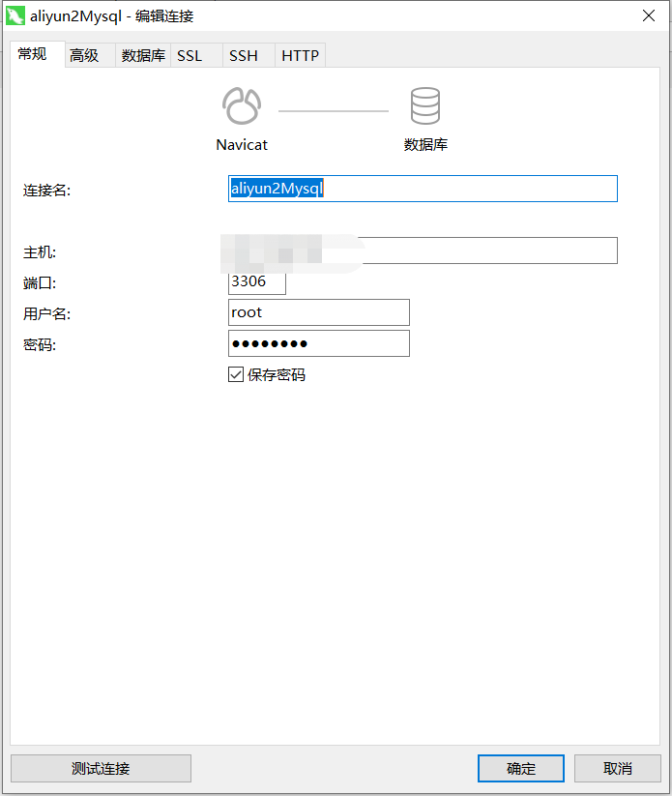This screenshot has width=672, height=796.
Task: Click the 用户名 field showing root
Action: coord(319,312)
